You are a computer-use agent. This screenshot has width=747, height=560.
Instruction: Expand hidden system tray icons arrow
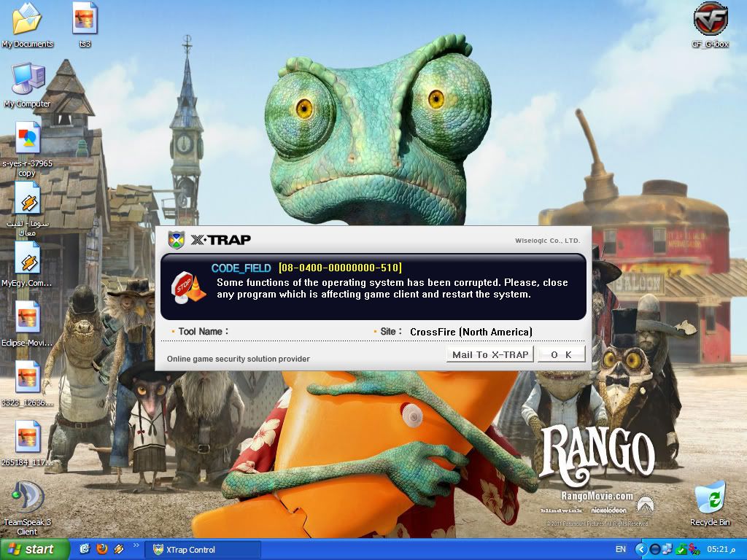click(x=641, y=549)
